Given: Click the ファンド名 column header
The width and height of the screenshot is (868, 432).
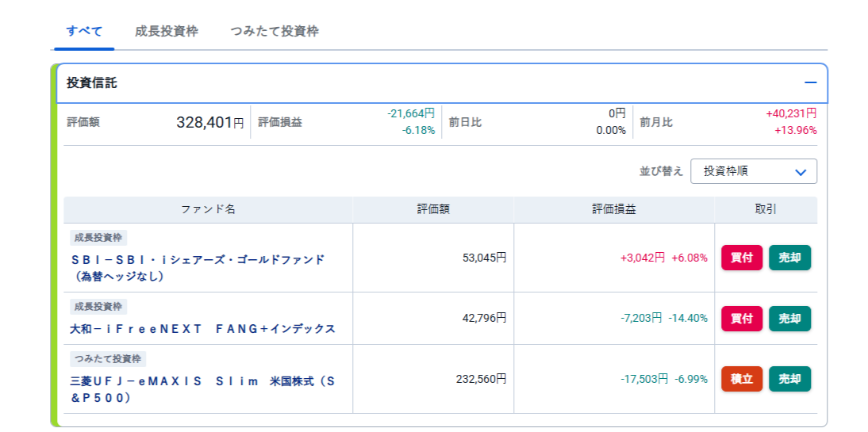Looking at the screenshot, I should [x=208, y=209].
